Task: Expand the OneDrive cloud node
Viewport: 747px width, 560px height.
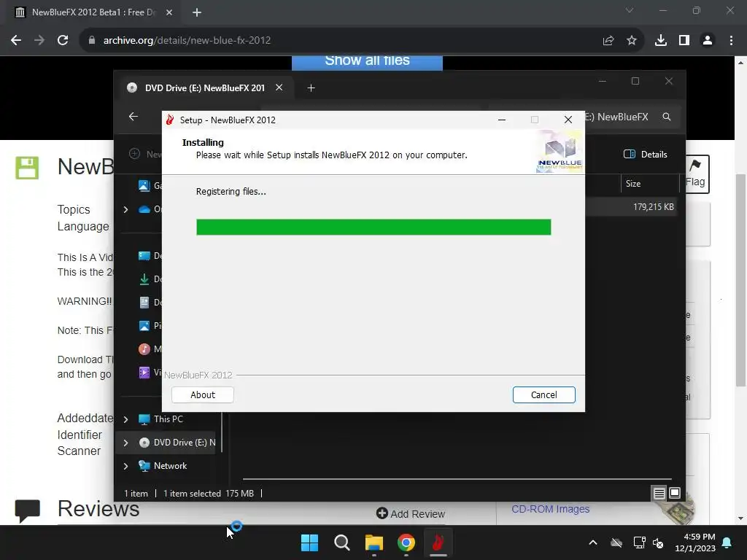Action: click(x=125, y=209)
